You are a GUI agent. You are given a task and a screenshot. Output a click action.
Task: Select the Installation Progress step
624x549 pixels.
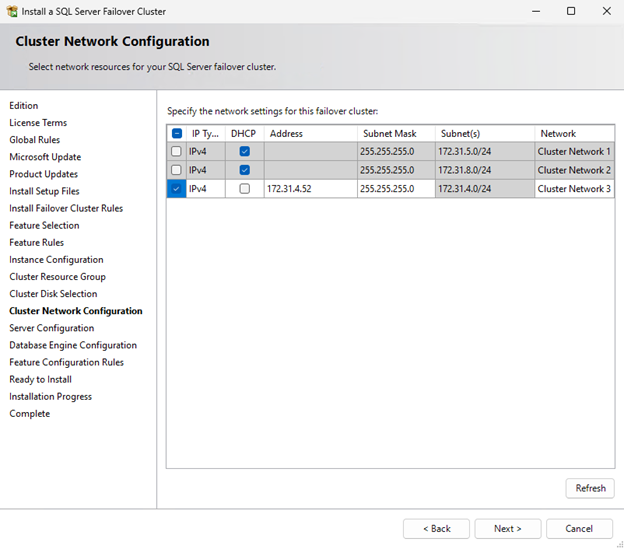click(51, 396)
